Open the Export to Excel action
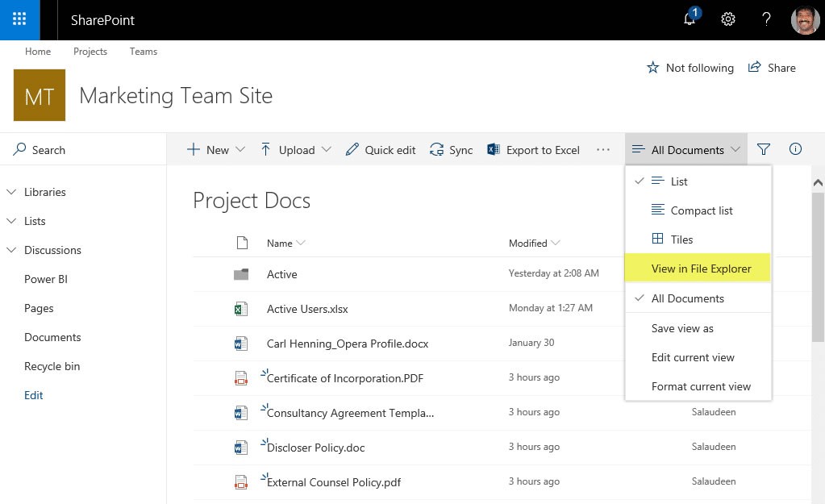The width and height of the screenshot is (825, 504). pos(532,149)
